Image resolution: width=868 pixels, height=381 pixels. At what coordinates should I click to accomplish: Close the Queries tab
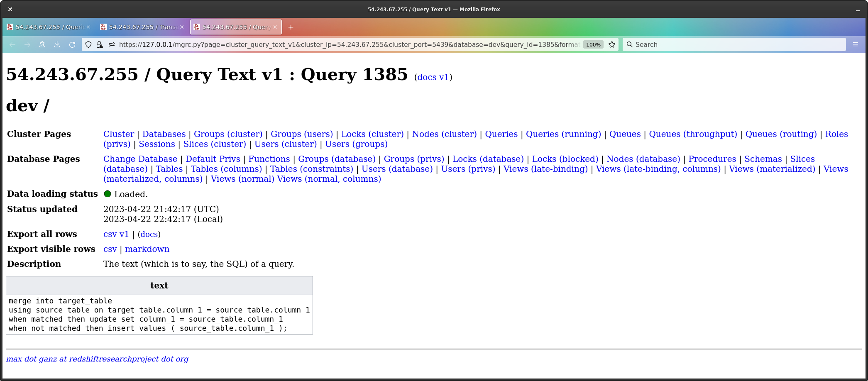pyautogui.click(x=88, y=27)
